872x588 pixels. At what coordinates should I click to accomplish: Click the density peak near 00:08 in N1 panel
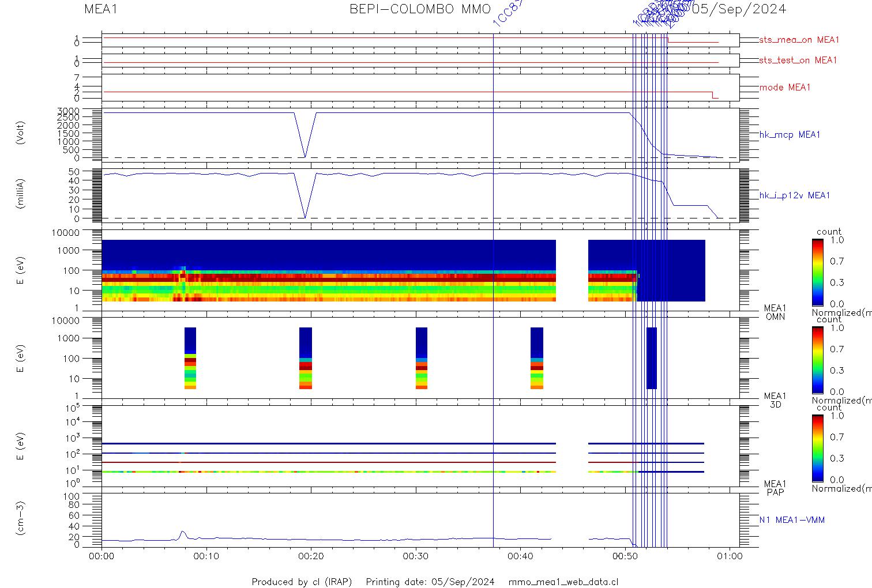(x=183, y=534)
